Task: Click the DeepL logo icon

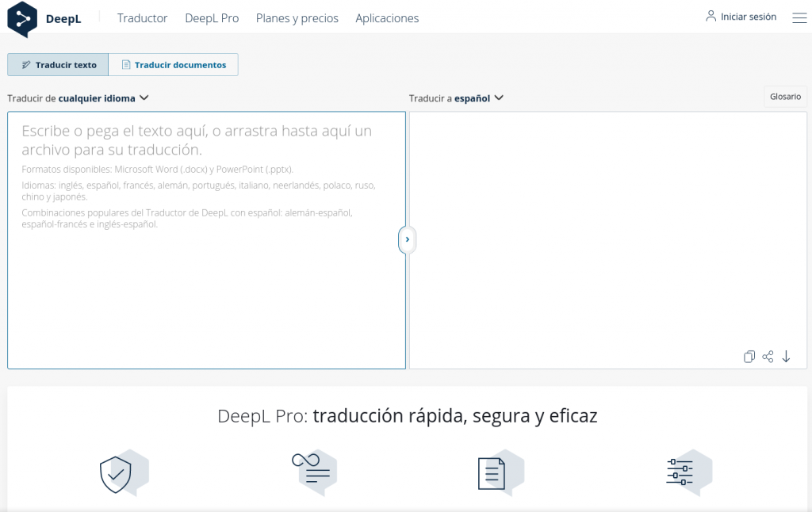Action: [x=22, y=19]
